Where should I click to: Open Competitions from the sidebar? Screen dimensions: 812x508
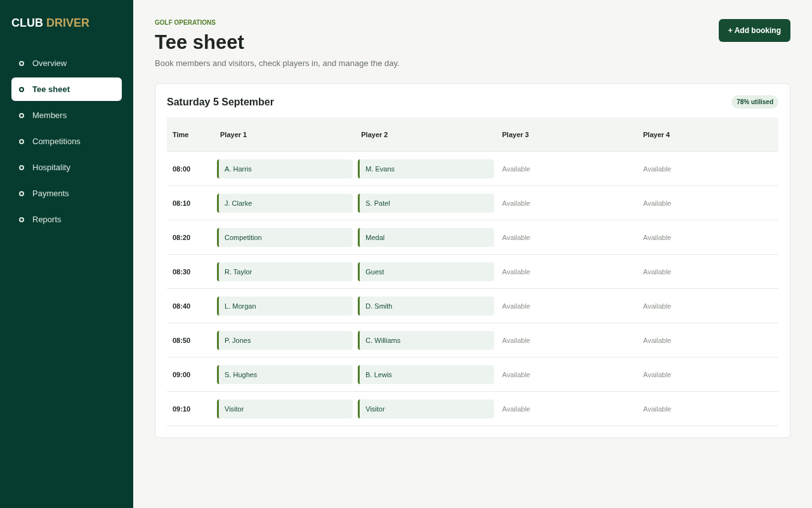(67, 142)
